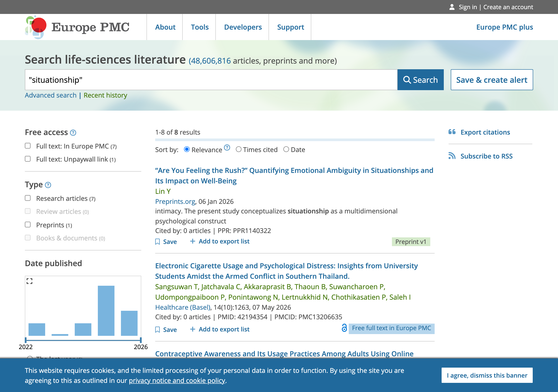Click the Sign in link
558x392 pixels.
pyautogui.click(x=468, y=7)
